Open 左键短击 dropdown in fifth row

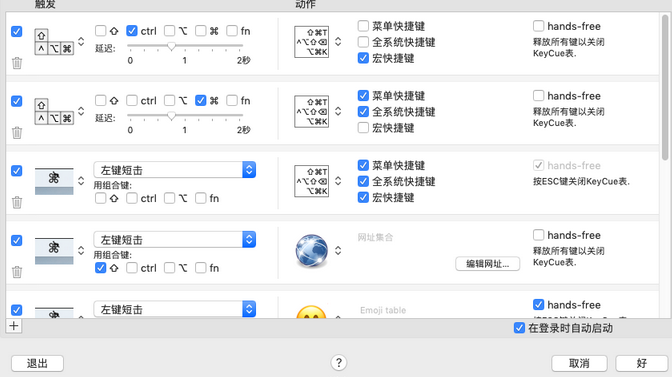[x=174, y=309]
